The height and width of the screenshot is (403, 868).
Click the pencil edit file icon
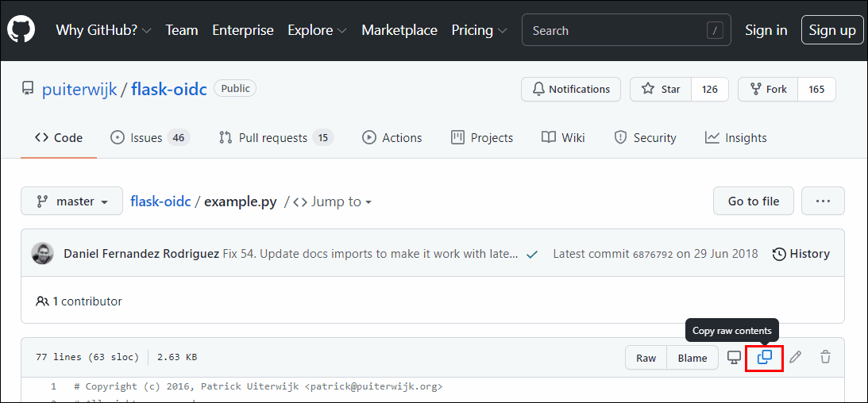tap(795, 358)
